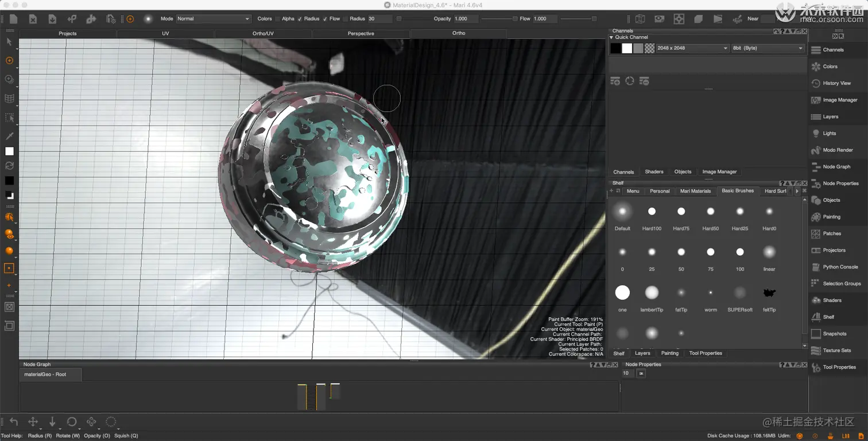
Task: Switch to the UV view tab
Action: 165,33
